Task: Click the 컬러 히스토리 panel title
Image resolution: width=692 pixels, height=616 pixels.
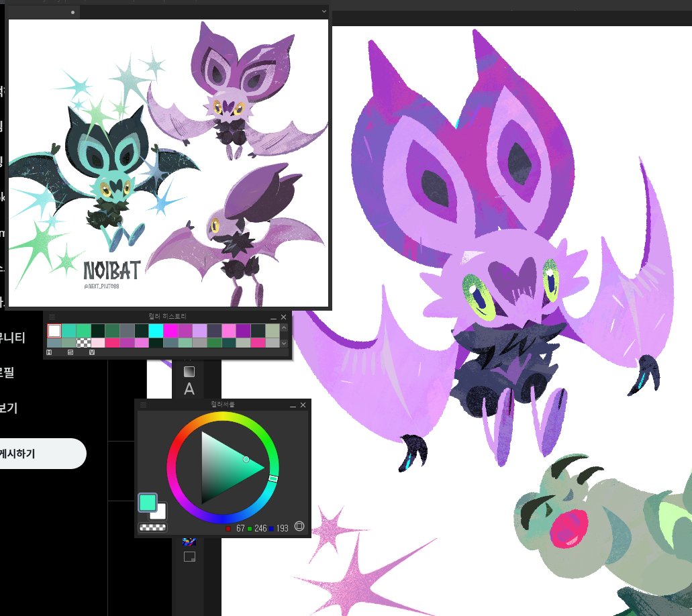Action: [x=167, y=316]
